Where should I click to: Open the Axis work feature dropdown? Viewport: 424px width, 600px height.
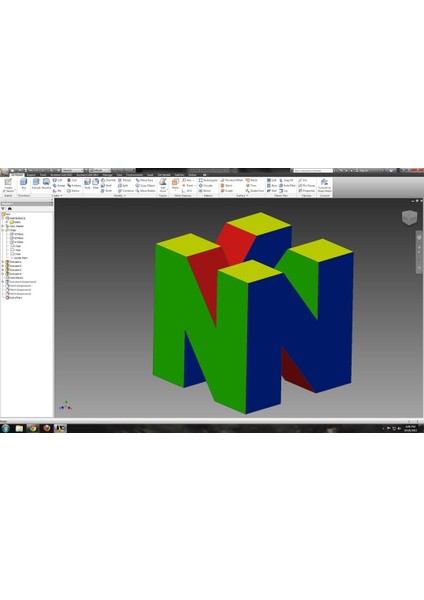coord(193,180)
